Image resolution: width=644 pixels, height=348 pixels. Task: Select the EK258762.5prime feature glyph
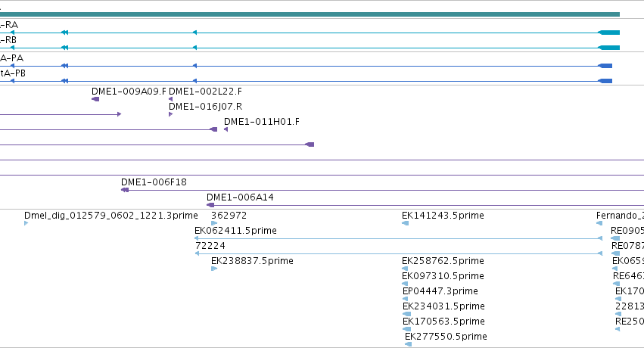(x=405, y=269)
